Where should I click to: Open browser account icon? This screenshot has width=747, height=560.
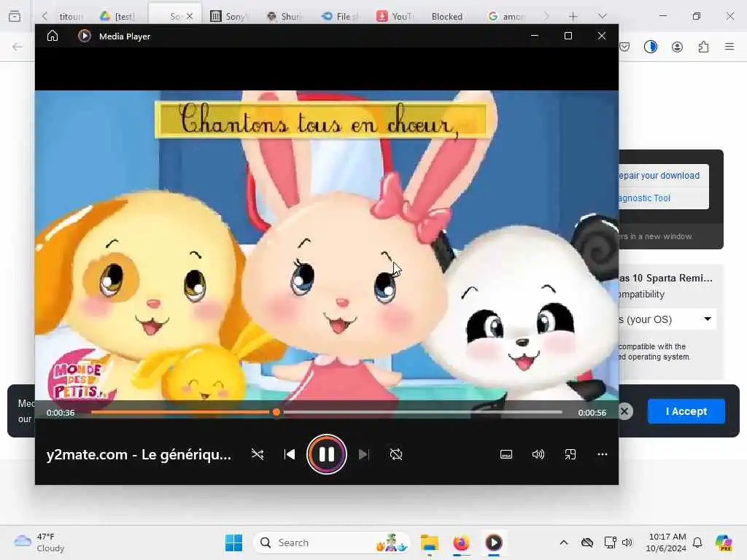coord(677,47)
